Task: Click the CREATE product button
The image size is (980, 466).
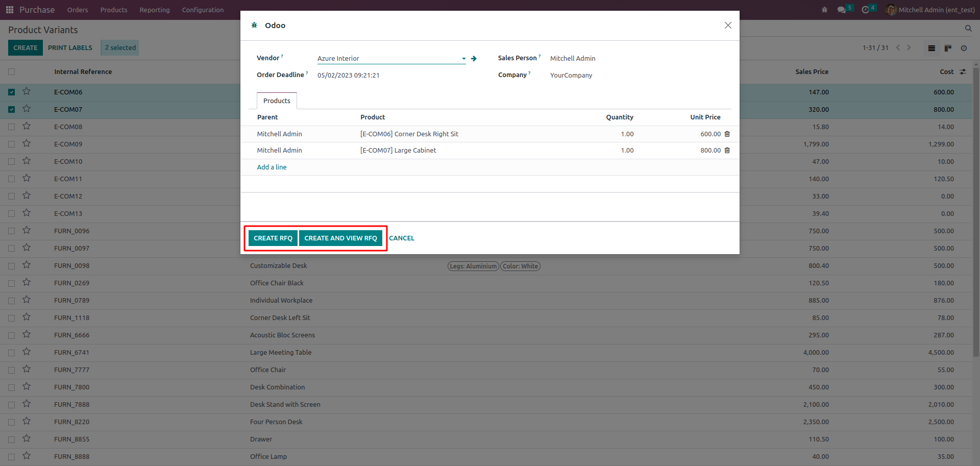Action: [x=26, y=47]
